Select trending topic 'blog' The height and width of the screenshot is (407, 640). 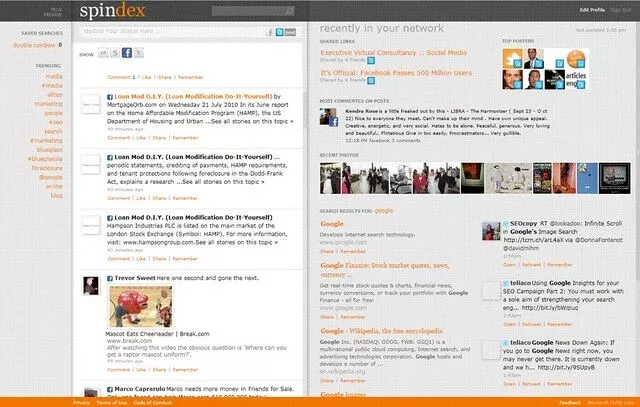pos(57,196)
